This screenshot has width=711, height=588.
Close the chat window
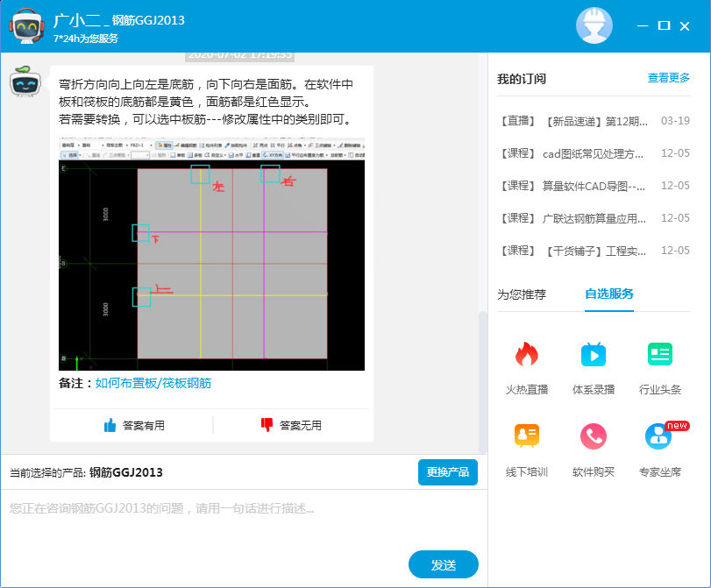685,26
